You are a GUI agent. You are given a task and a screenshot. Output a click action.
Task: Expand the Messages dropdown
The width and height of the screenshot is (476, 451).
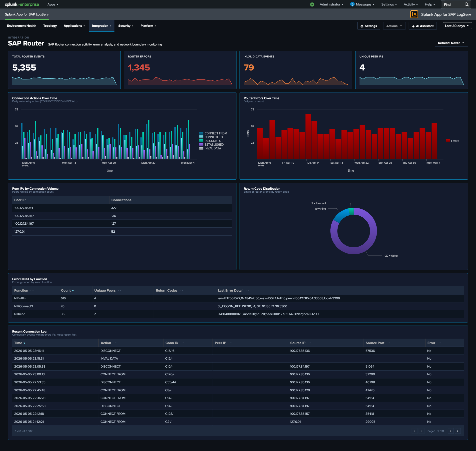pyautogui.click(x=365, y=4)
